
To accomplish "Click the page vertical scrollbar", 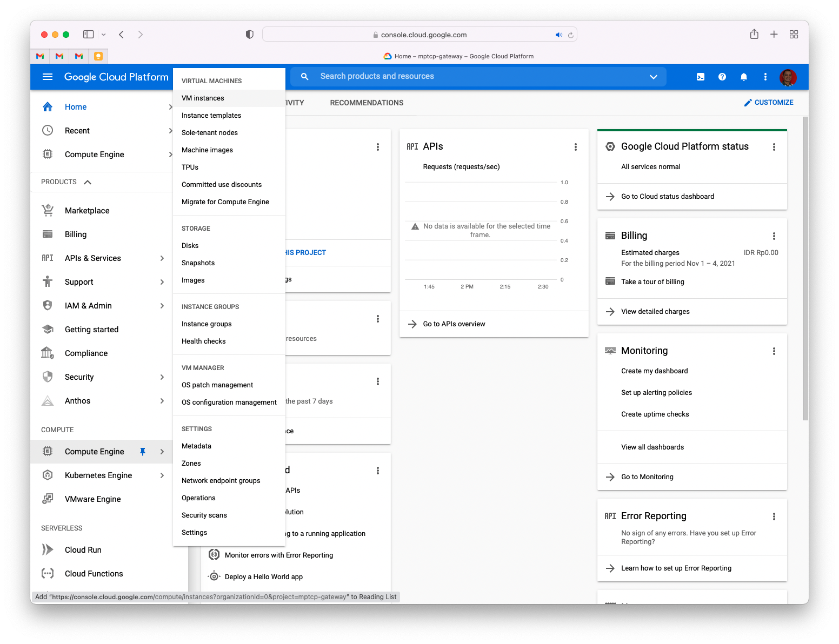I will coord(805,269).
